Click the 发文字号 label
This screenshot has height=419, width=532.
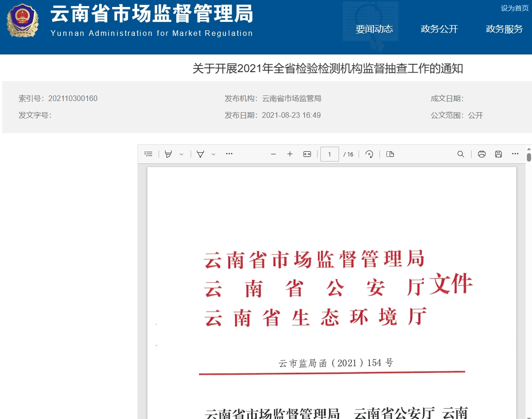click(35, 115)
